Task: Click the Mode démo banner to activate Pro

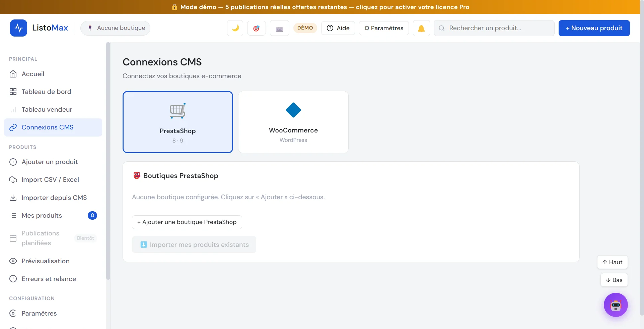Action: pyautogui.click(x=320, y=7)
